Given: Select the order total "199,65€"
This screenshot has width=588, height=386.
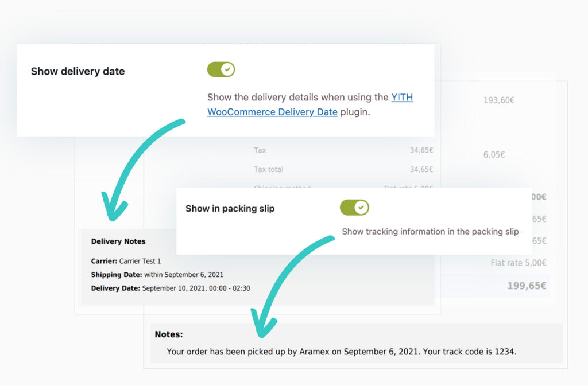Looking at the screenshot, I should click(x=527, y=285).
